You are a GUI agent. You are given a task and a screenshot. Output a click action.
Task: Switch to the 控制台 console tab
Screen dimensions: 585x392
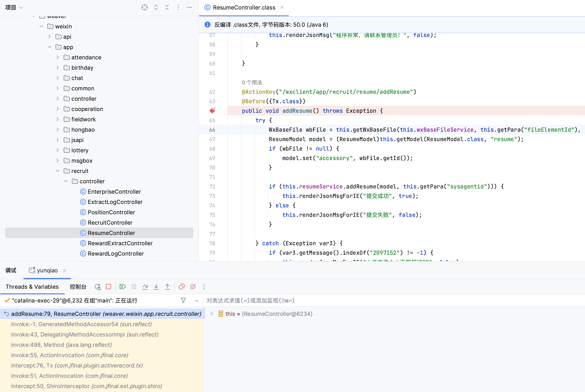point(78,287)
